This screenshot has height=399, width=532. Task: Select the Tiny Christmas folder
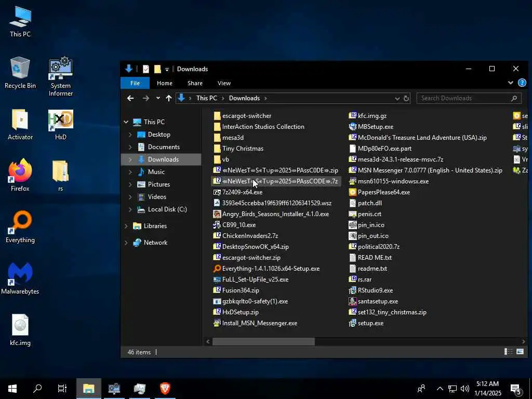click(238, 149)
